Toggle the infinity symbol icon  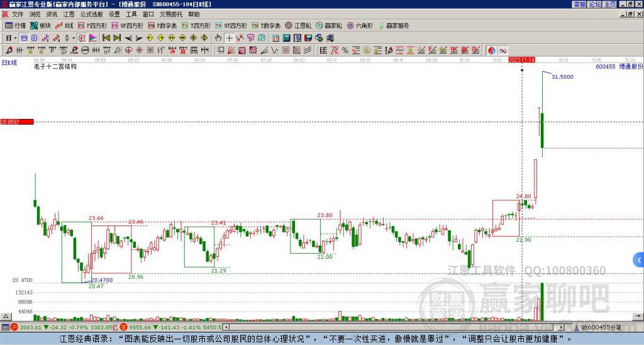[x=502, y=50]
